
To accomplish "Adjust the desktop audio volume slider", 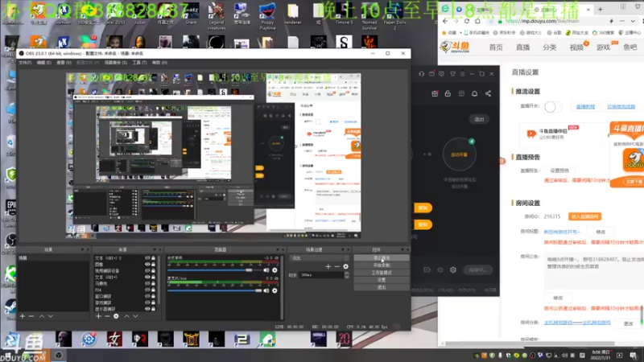I will coord(215,270).
